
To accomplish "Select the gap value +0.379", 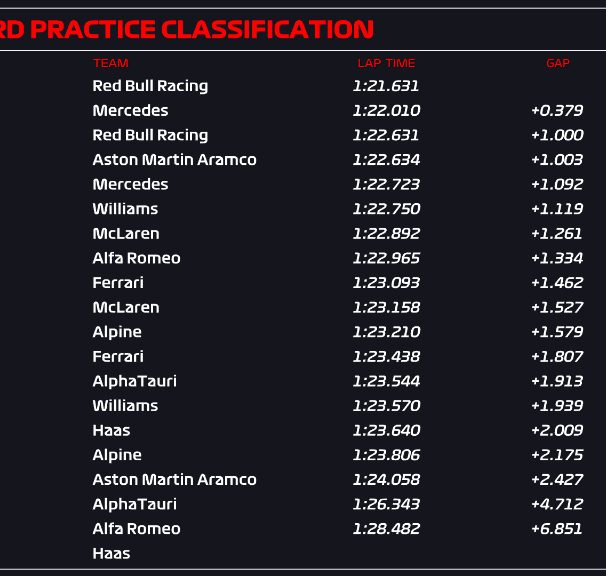I will [557, 111].
